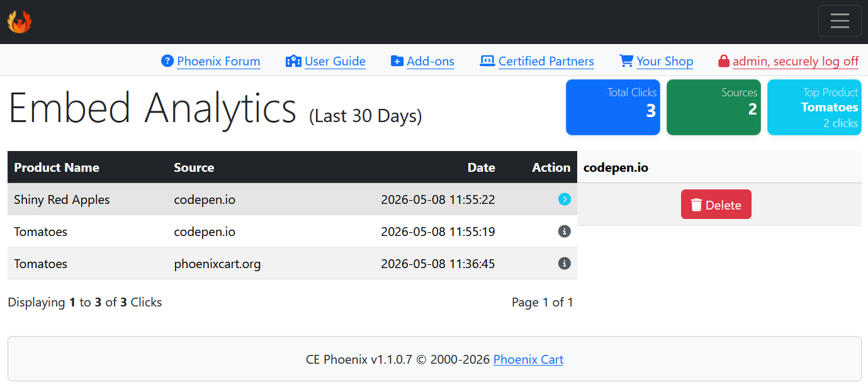The image size is (868, 387).
Task: Click the Source column header
Action: pos(194,167)
